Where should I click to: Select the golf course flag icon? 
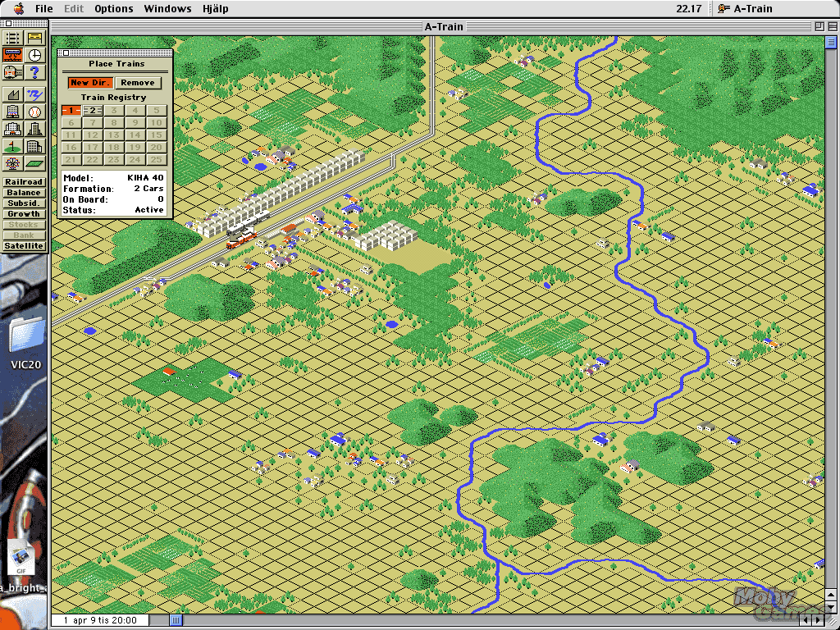(x=13, y=146)
